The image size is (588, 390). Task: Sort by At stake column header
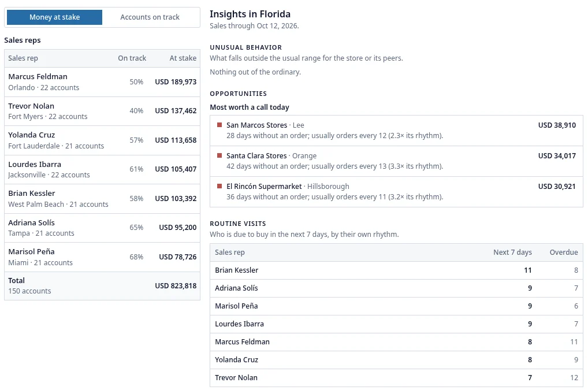pos(183,58)
